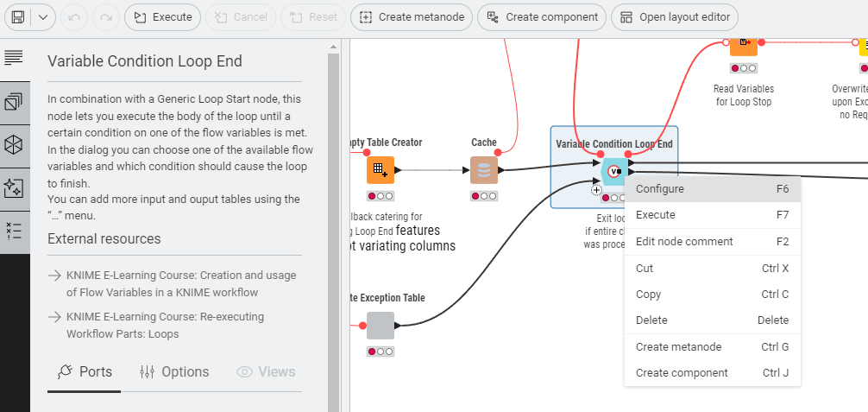Open Re-executing Workflow Parts: Loops link
This screenshot has height=412, width=868.
coord(165,326)
